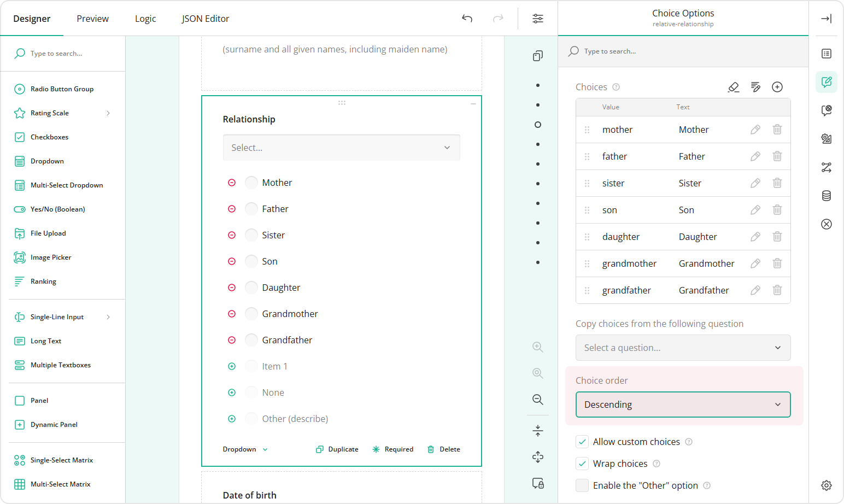
Task: Undo the last change
Action: (467, 18)
